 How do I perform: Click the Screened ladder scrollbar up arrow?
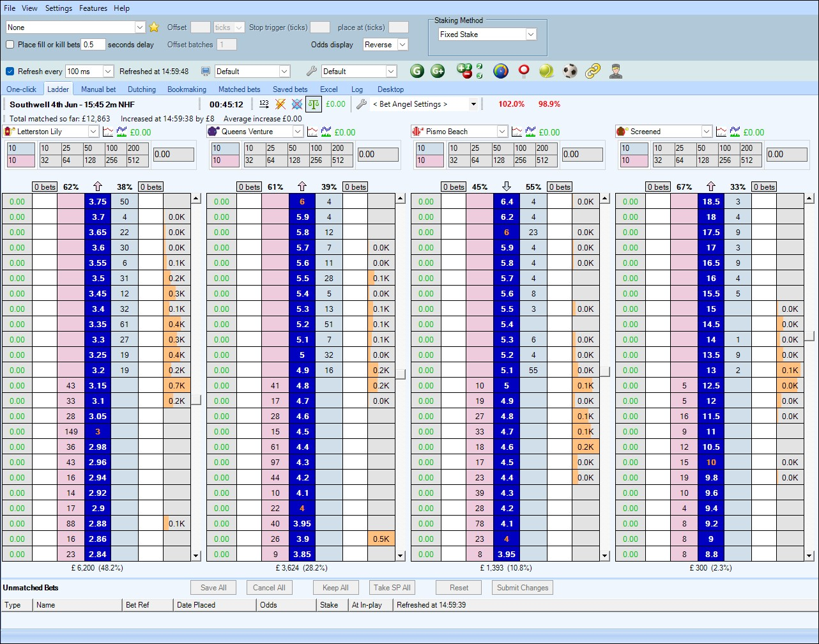coord(809,199)
